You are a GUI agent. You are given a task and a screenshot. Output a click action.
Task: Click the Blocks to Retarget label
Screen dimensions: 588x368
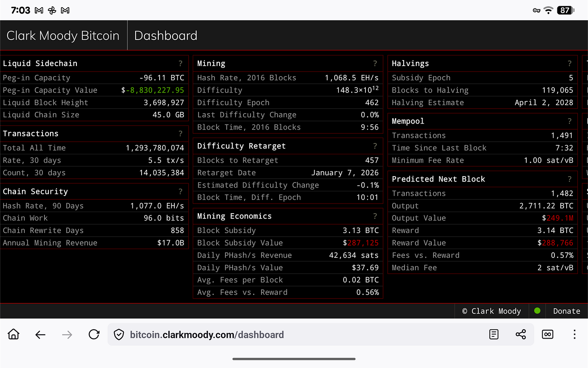pos(238,160)
